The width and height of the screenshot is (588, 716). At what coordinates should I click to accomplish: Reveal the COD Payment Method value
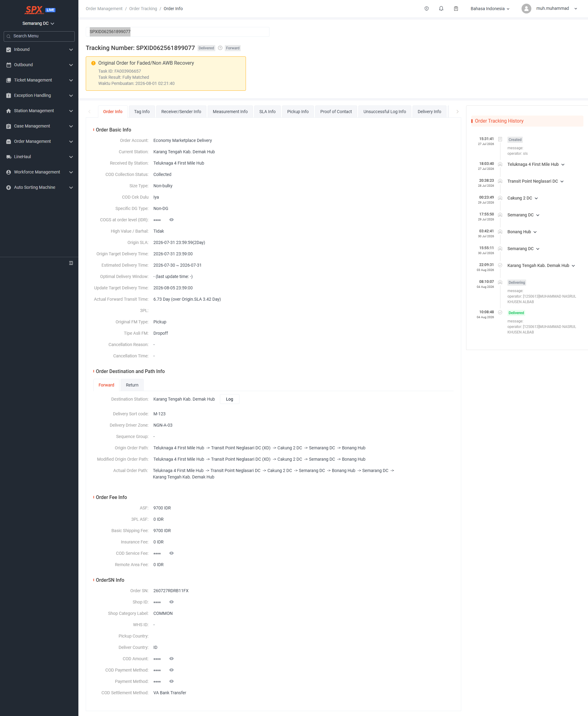pos(171,670)
